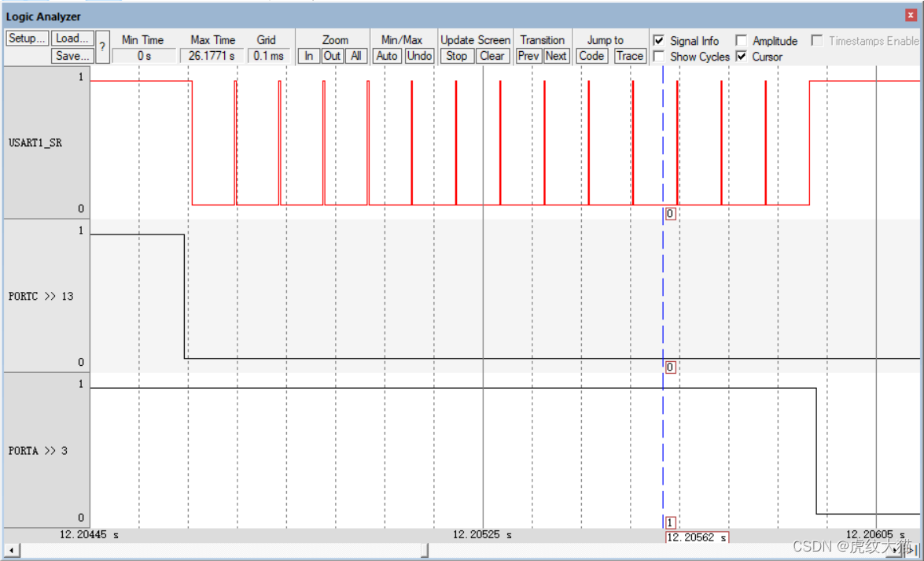
Task: Click the horizontal scrollbar thumb
Action: [x=425, y=551]
